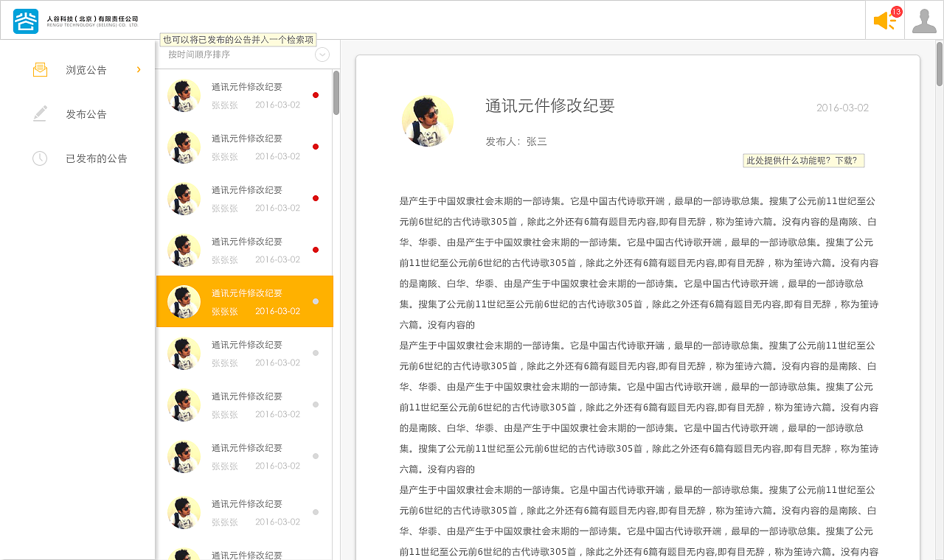Click the 人谷科技 company logo
This screenshot has height=560, width=944.
tap(76, 21)
